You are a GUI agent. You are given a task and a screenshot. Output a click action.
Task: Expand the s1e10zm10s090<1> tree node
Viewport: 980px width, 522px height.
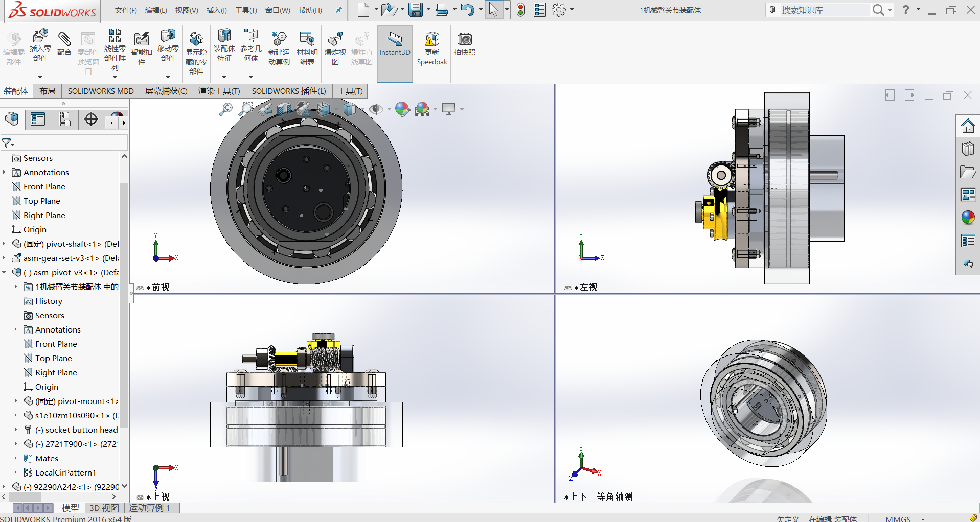16,415
